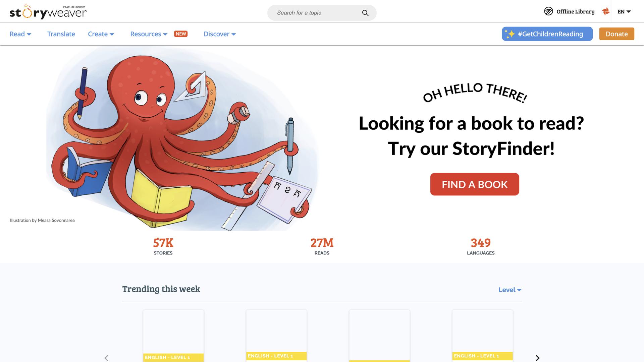
Task: Open the Resources menu
Action: [x=148, y=34]
